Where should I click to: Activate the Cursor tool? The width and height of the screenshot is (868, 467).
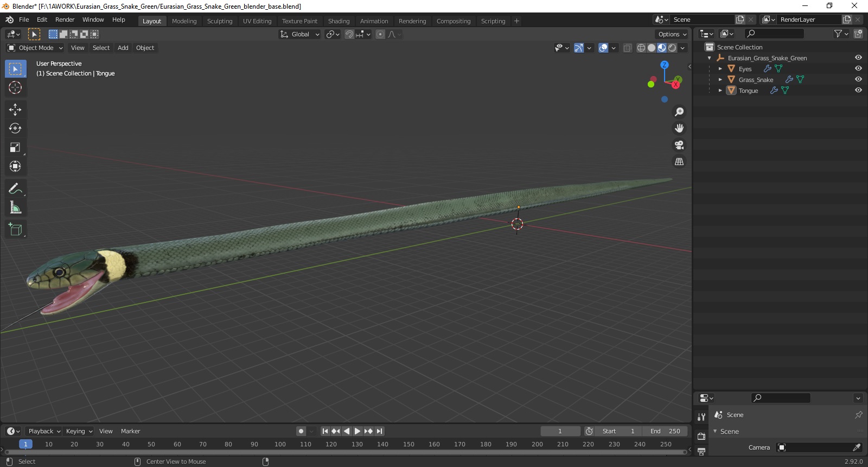pos(15,87)
